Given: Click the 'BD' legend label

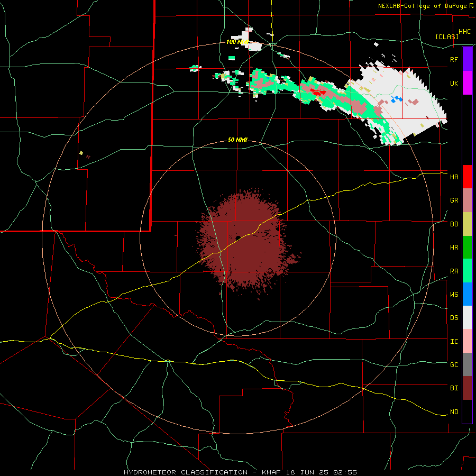Looking at the screenshot, I should pos(454,224).
